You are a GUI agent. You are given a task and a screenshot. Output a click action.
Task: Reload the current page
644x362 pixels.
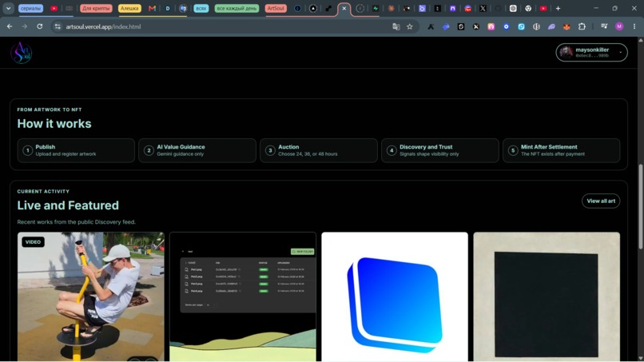39,26
